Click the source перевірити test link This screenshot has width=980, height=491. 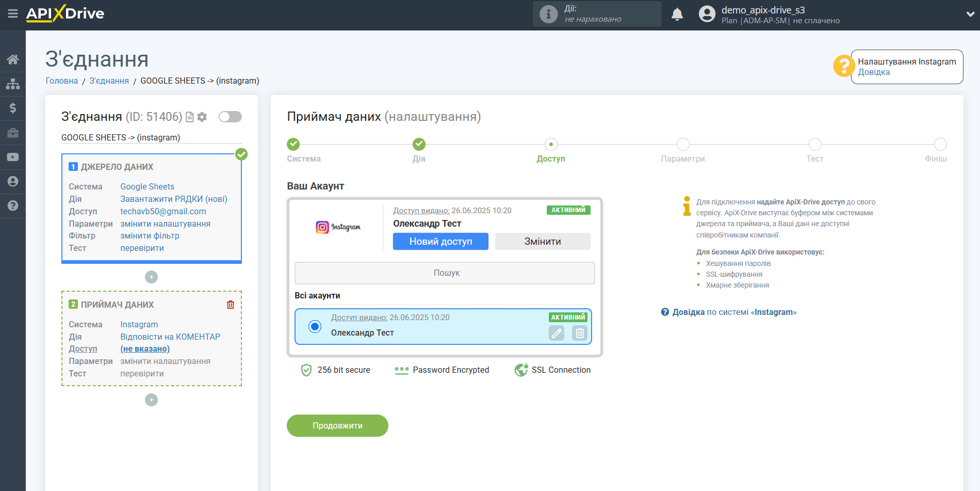142,248
